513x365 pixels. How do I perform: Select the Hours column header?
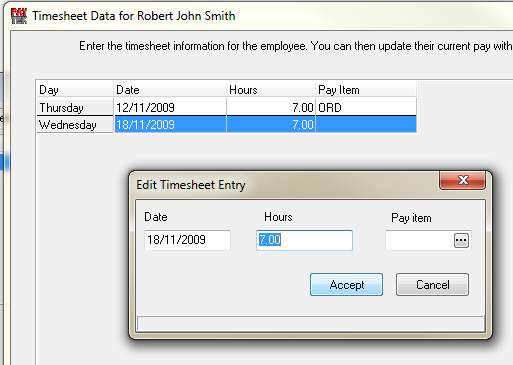(x=271, y=90)
